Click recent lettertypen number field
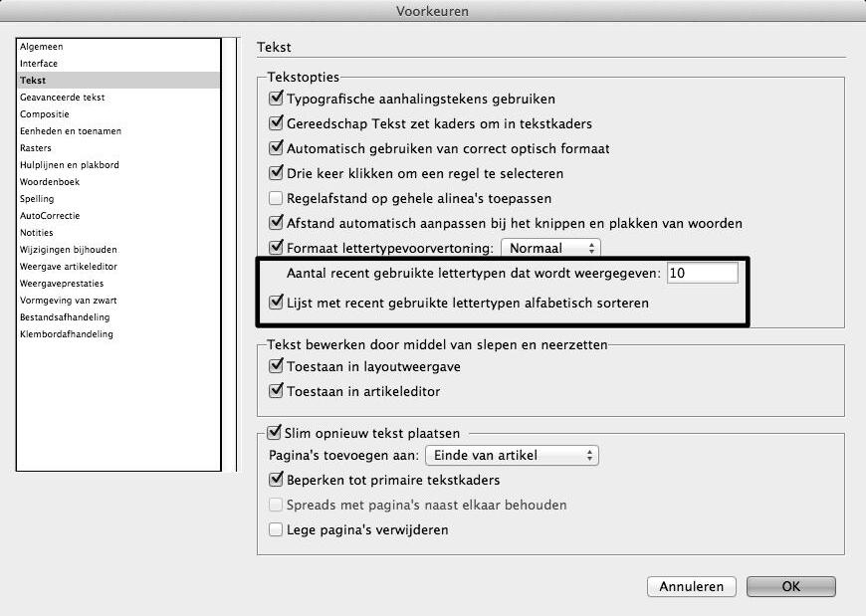Viewport: 866px width, 616px height. pyautogui.click(x=703, y=273)
